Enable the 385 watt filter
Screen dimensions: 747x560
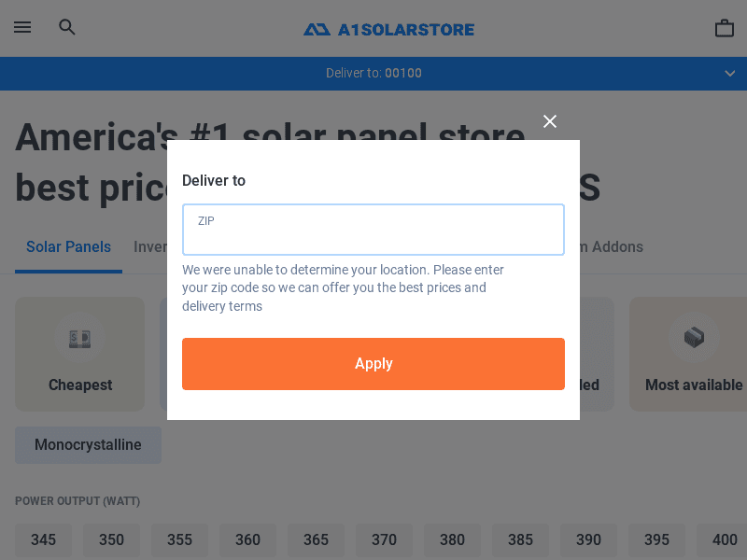click(x=520, y=540)
